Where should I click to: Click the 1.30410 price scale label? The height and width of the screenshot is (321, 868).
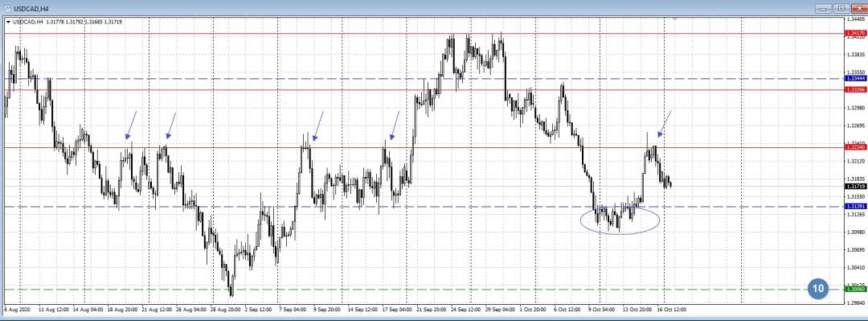pyautogui.click(x=855, y=267)
